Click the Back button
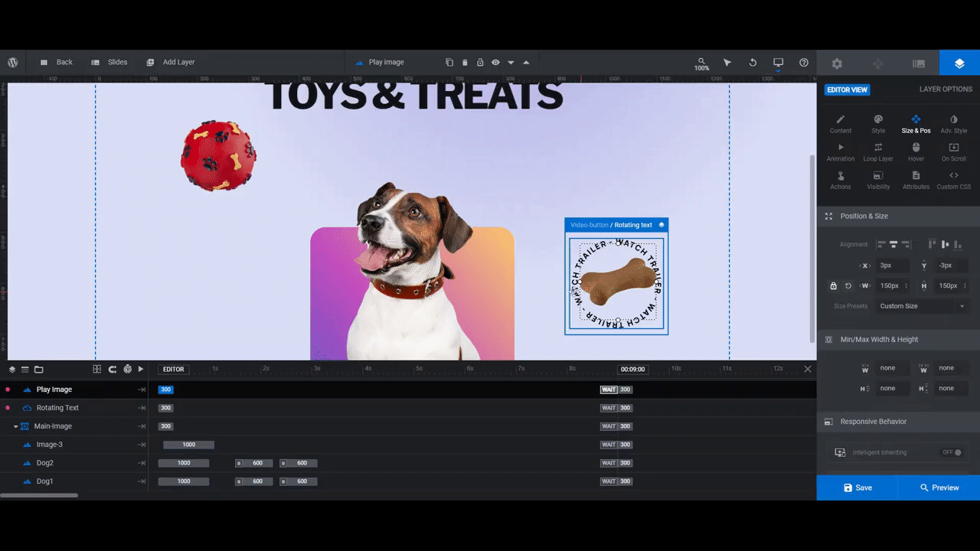Viewport: 980px width, 551px height. tap(56, 62)
